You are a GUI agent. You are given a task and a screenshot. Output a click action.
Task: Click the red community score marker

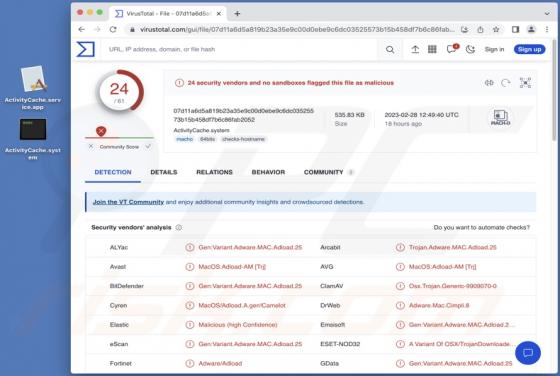(101, 131)
